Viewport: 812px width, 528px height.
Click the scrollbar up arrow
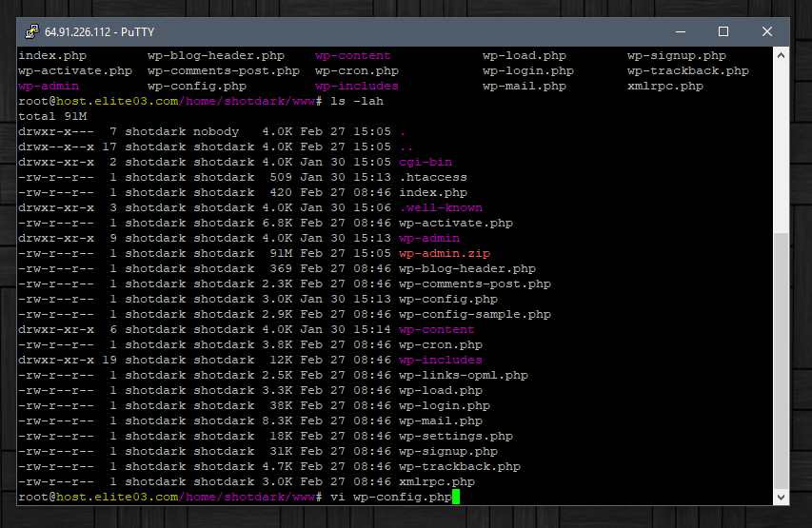tap(781, 55)
